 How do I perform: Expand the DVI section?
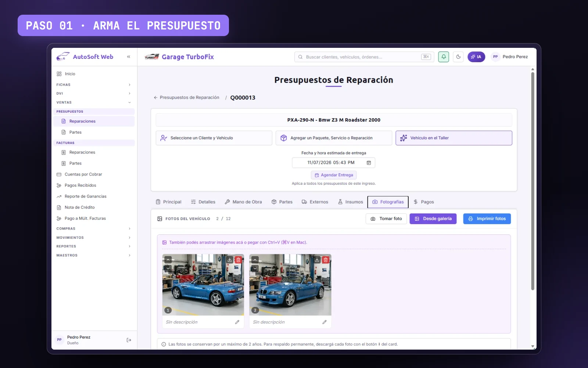click(94, 93)
